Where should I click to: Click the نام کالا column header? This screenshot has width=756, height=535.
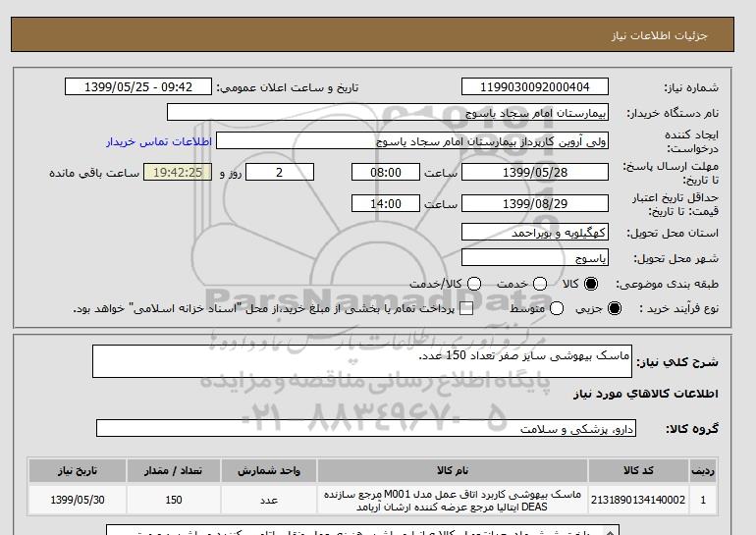click(x=453, y=470)
